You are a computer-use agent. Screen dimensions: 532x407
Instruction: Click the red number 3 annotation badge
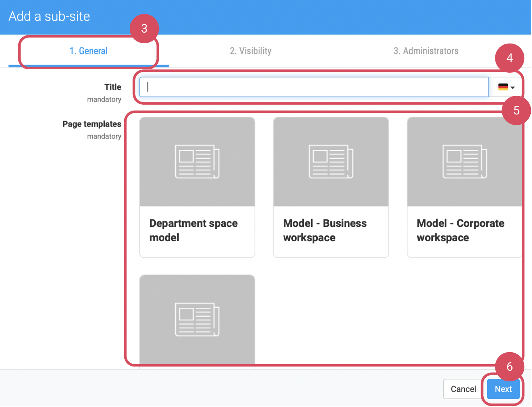pos(144,28)
